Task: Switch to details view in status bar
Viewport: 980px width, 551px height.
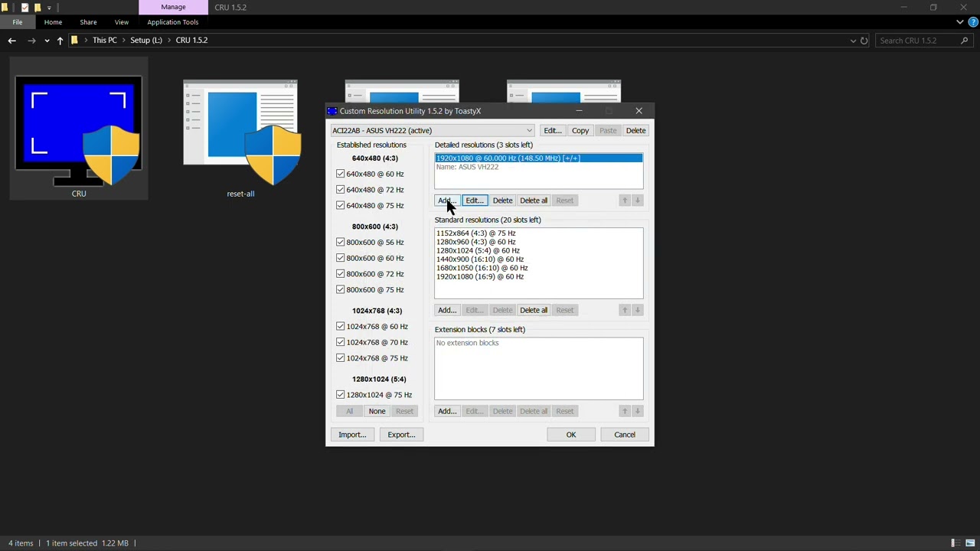Action: click(956, 543)
